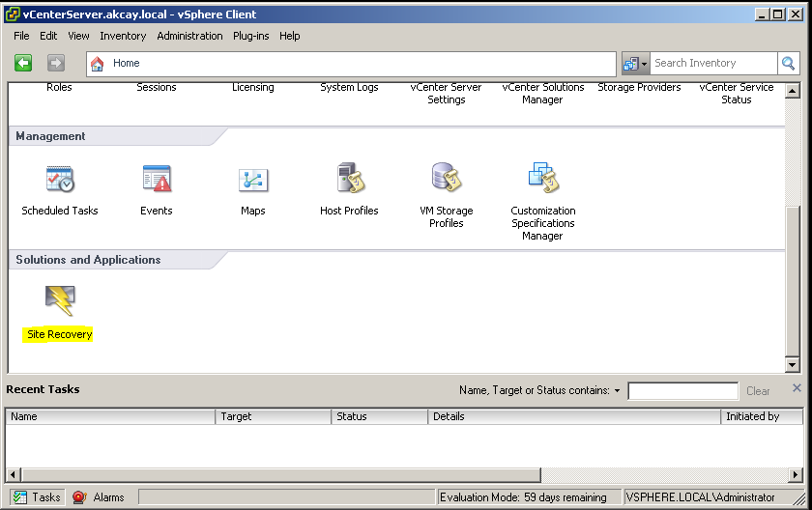Click the Home address bar field
This screenshot has width=812, height=510.
(x=351, y=64)
